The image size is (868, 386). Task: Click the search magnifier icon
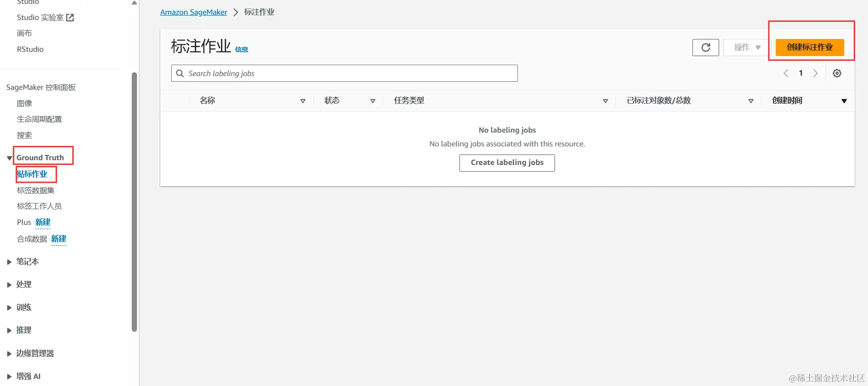coord(180,73)
